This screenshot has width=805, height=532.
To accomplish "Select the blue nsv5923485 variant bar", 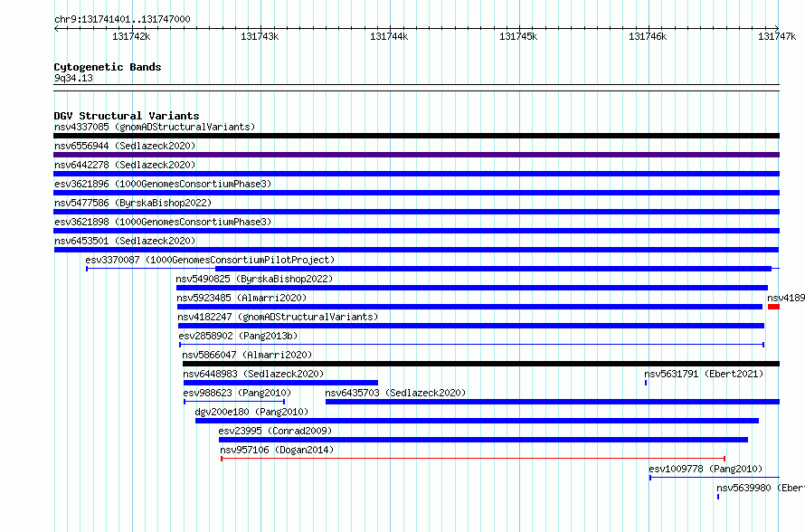I will 469,307.
